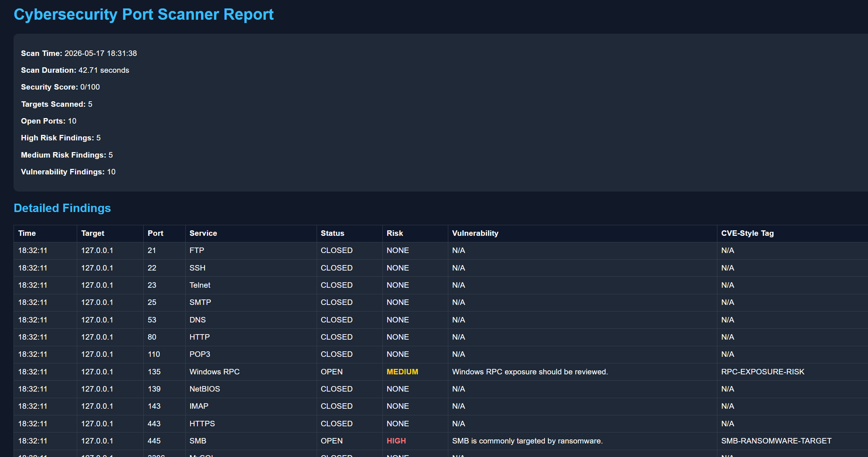
Task: Select the Windows RPC exposure vulnerability text
Action: [x=530, y=372]
